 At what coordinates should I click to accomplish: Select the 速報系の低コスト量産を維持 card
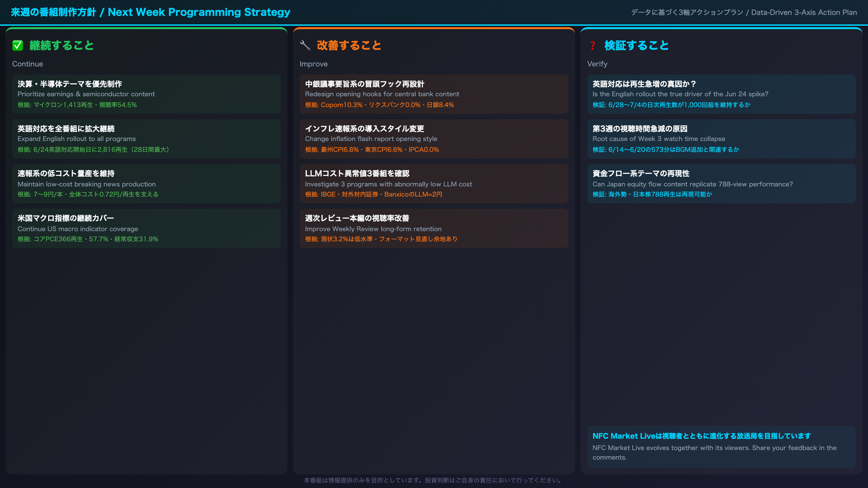(146, 184)
